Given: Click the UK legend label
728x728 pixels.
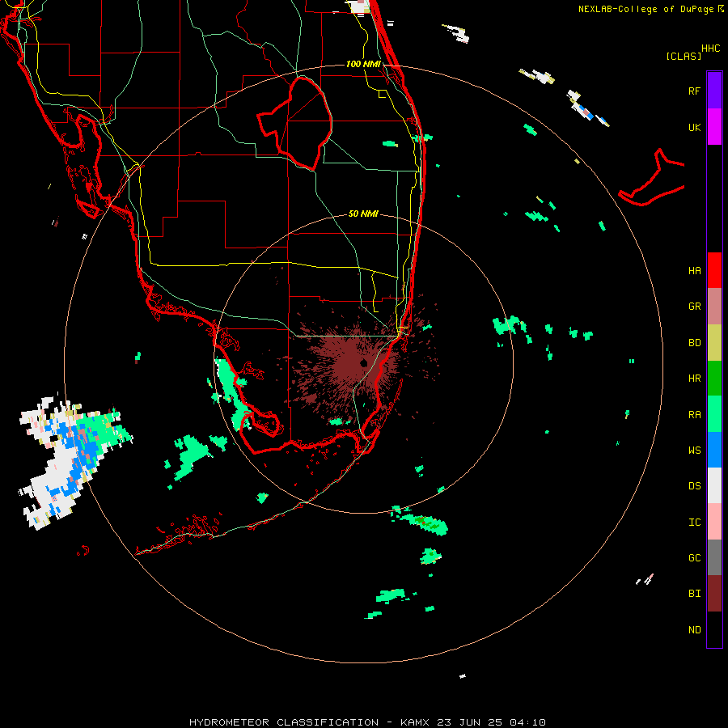Looking at the screenshot, I should click(694, 128).
